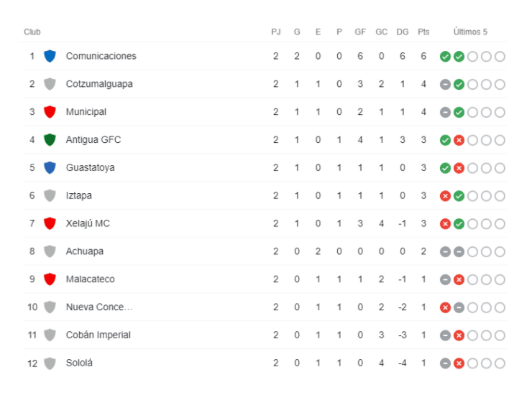Click Achuapa's first gray draw indicator
The width and height of the screenshot is (532, 400).
point(445,252)
